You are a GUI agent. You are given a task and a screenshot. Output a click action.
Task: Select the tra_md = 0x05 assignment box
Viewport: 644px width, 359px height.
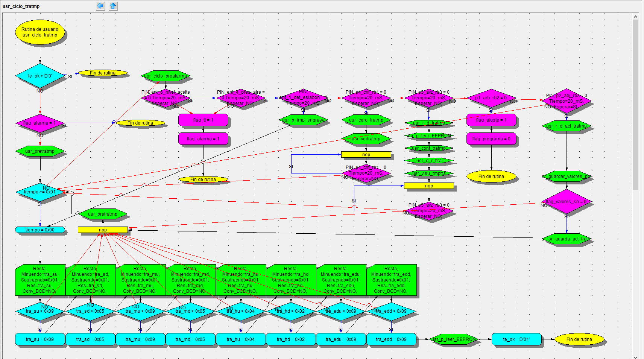click(x=191, y=339)
